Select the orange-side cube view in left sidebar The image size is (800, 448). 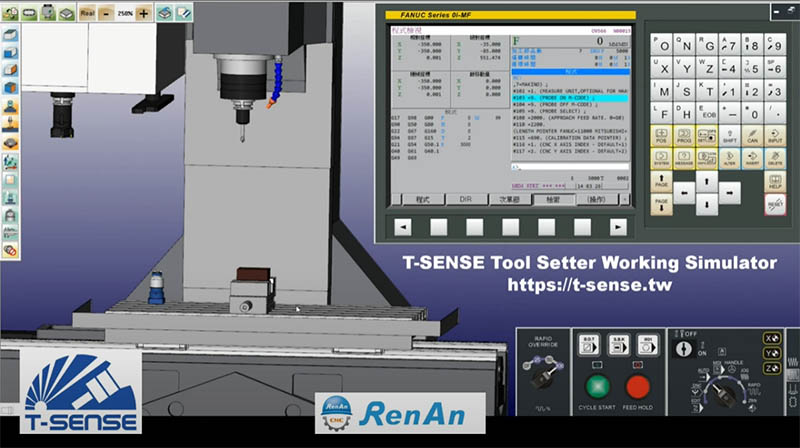tap(10, 70)
